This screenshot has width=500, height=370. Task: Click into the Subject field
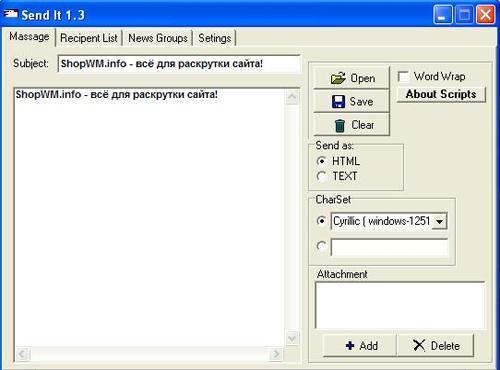tap(179, 63)
